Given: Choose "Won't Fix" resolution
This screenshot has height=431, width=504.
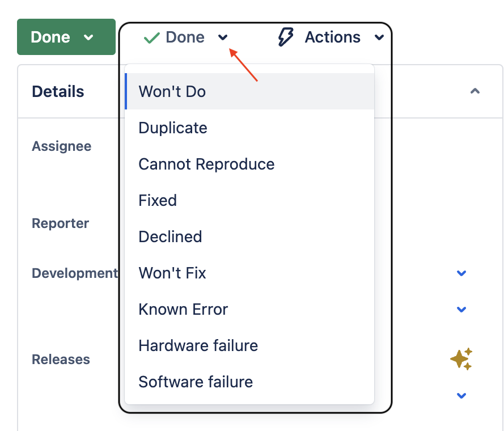Looking at the screenshot, I should click(172, 273).
